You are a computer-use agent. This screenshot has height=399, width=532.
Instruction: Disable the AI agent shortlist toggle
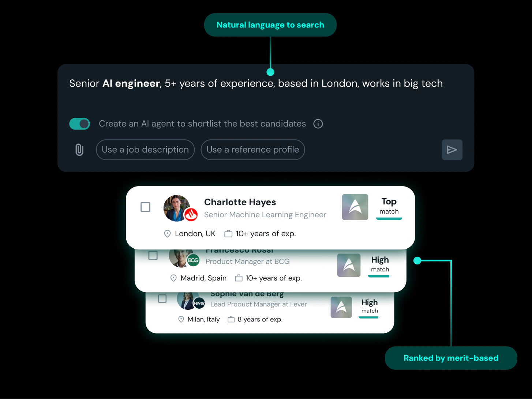(x=79, y=124)
